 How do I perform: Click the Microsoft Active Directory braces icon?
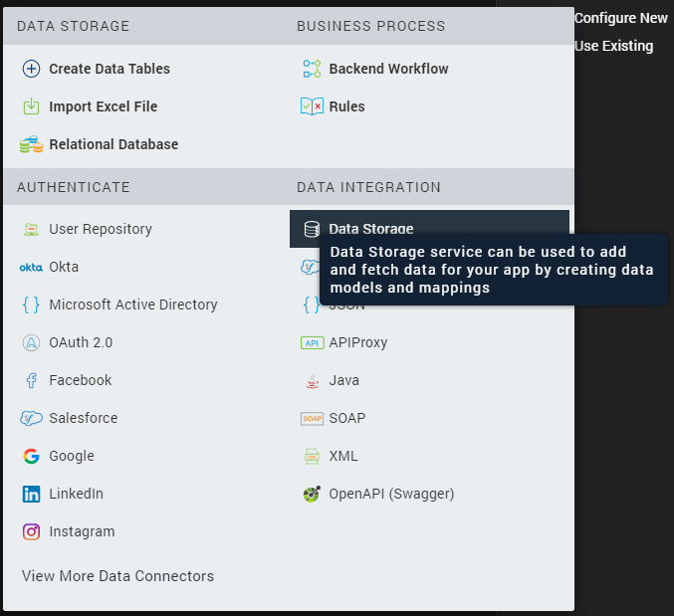coord(31,305)
